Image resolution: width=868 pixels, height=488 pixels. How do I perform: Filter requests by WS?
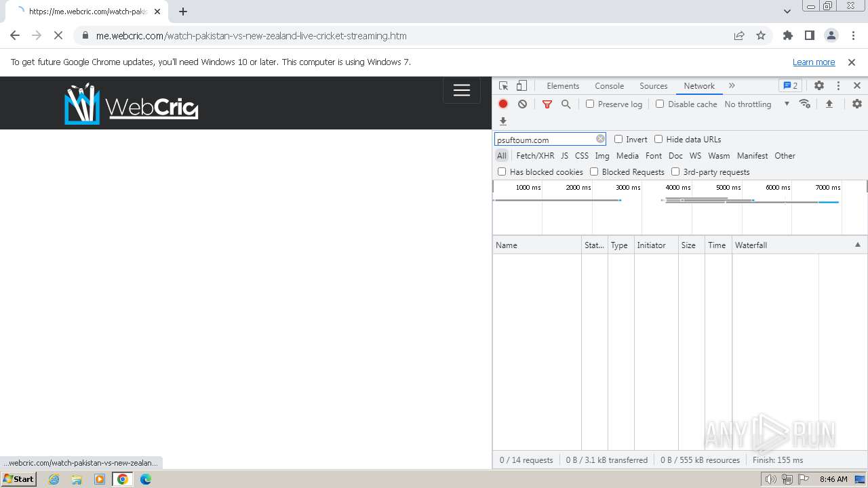(x=696, y=155)
